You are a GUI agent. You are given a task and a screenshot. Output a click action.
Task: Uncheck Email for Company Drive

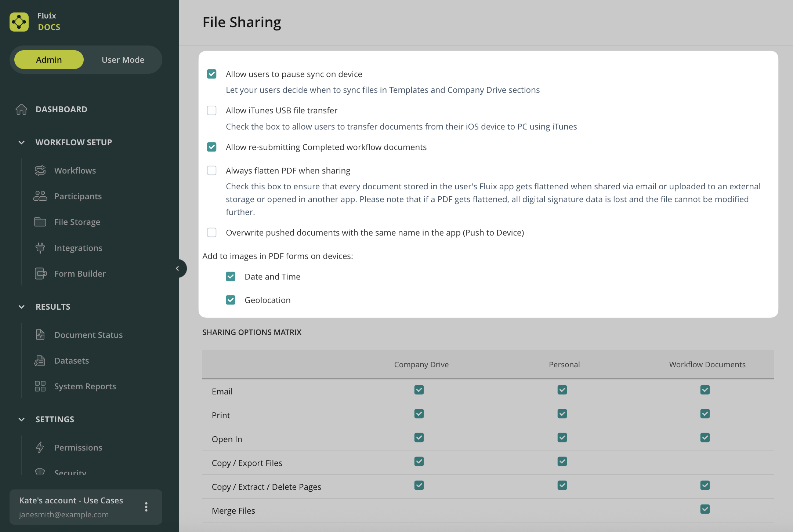pyautogui.click(x=419, y=390)
